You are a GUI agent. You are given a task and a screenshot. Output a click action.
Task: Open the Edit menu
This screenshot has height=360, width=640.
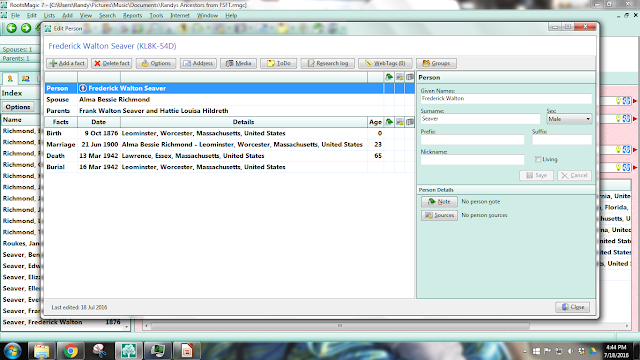coord(32,16)
